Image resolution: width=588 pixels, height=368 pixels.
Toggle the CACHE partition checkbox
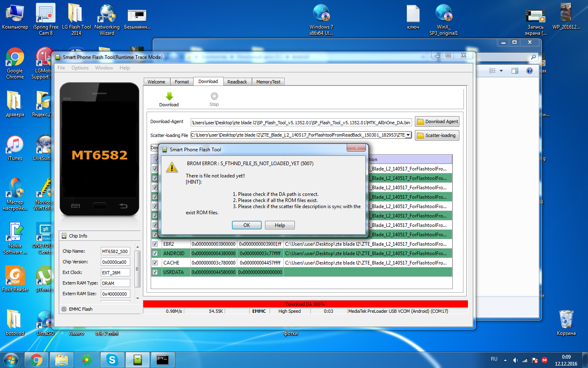pyautogui.click(x=155, y=263)
